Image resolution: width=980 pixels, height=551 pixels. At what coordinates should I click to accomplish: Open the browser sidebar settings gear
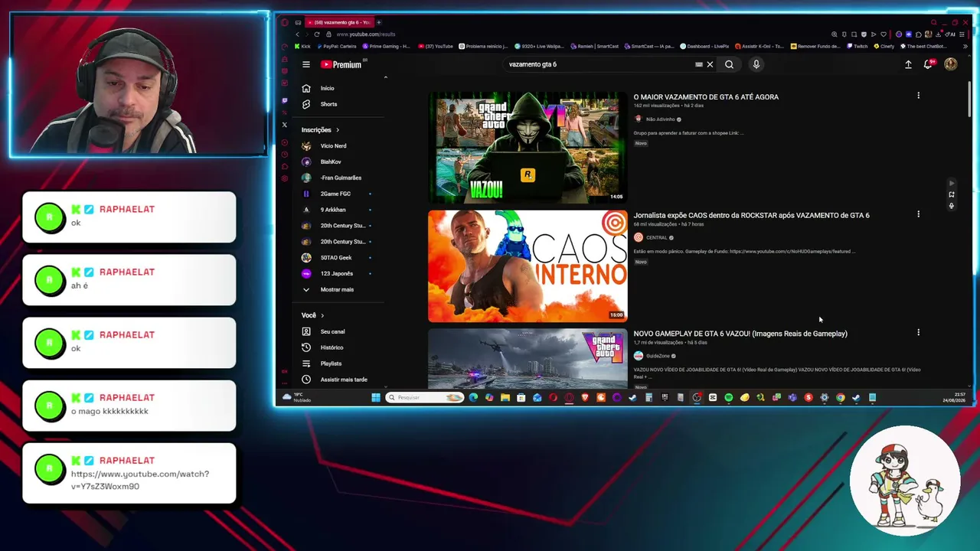tap(285, 178)
